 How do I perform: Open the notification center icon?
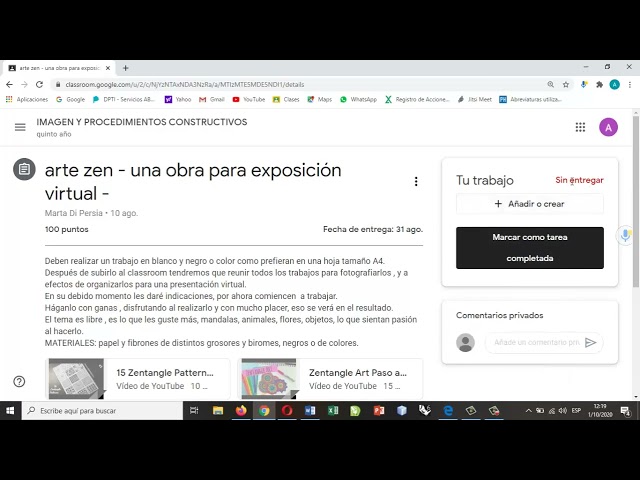click(625, 411)
